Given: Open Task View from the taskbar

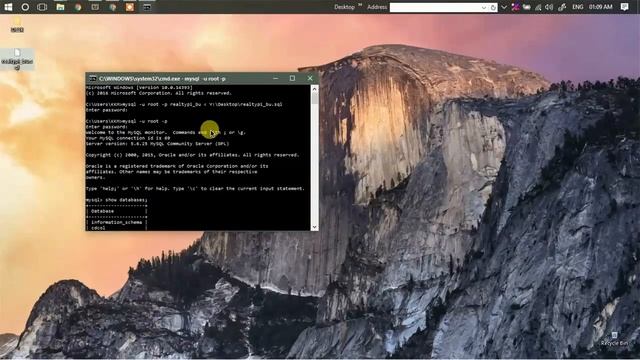Looking at the screenshot, I should (42, 7).
